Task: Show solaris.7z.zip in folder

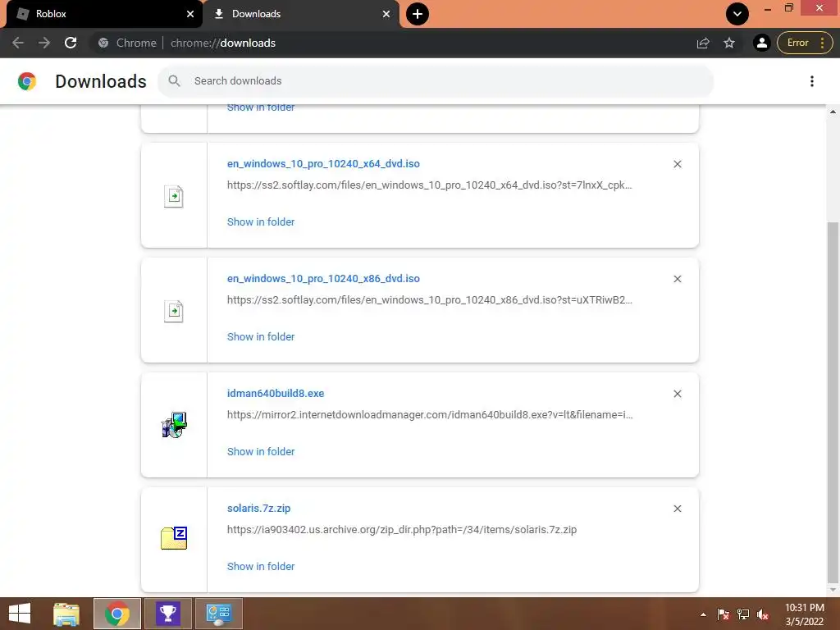Action: click(261, 566)
